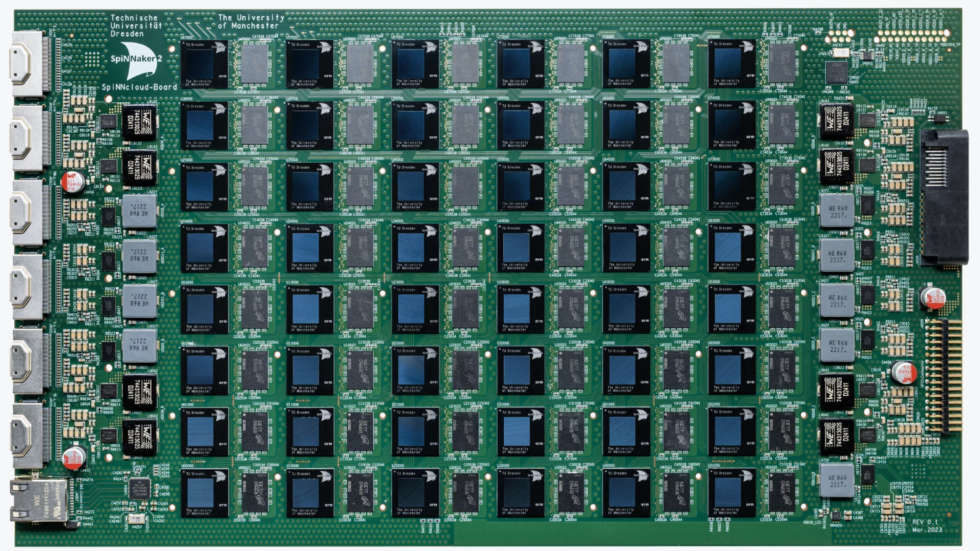This screenshot has width=980, height=551.
Task: Click the large "The University of Manchester" board heading
Action: click(251, 21)
